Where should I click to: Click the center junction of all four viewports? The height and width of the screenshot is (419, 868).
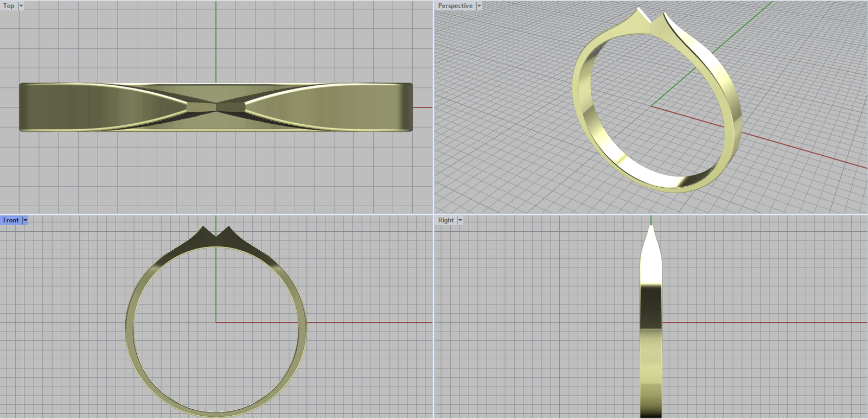pyautogui.click(x=433, y=214)
